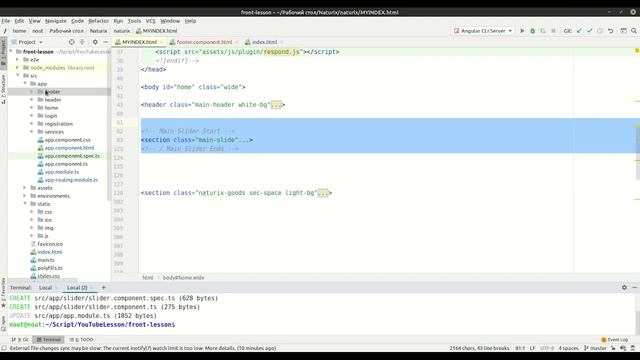Click the locate/scroll-from-source target icon in Project panel

click(71, 42)
